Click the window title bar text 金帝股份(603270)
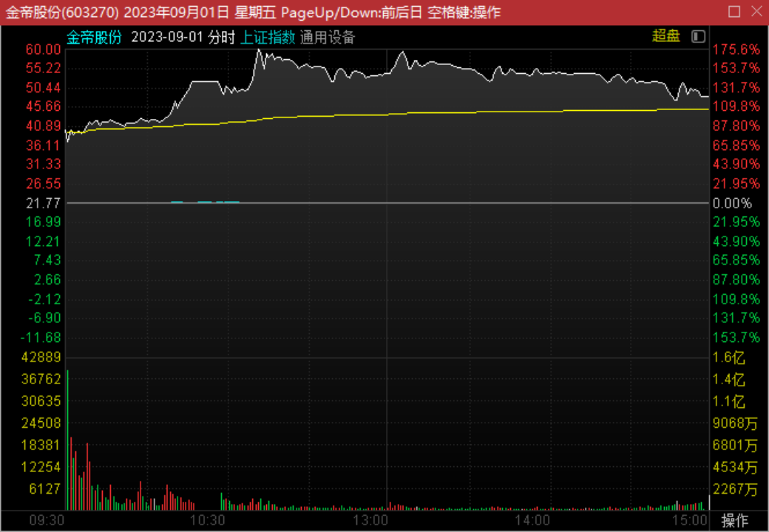769x532 pixels. [x=62, y=13]
